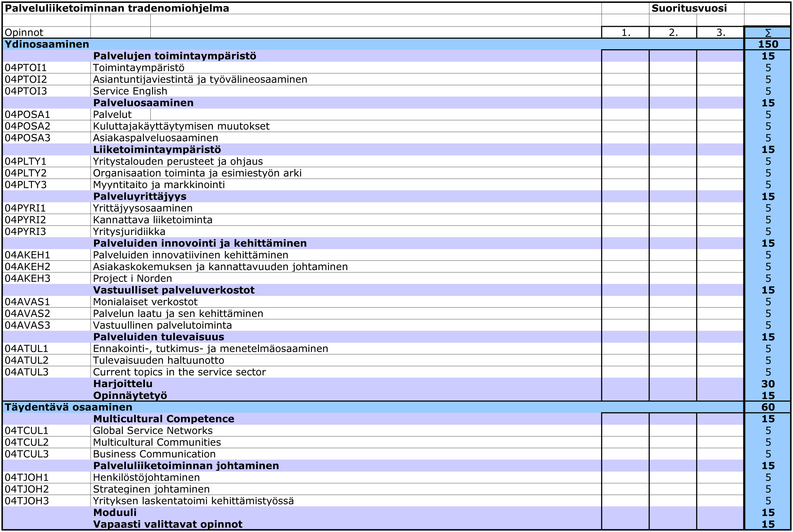Click 'Vastuulliset palveluverkostot' module heading
The width and height of the screenshot is (793, 532).
[x=174, y=290]
